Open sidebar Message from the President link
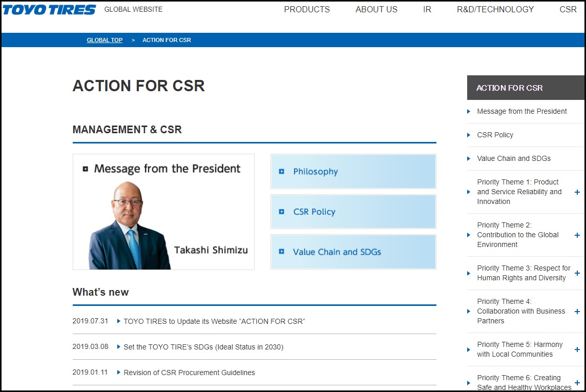 click(x=522, y=111)
